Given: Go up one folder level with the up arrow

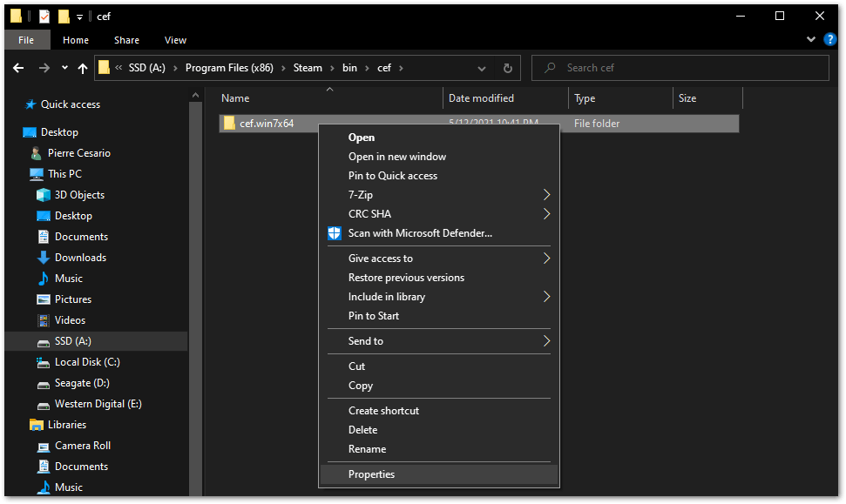Looking at the screenshot, I should (83, 67).
